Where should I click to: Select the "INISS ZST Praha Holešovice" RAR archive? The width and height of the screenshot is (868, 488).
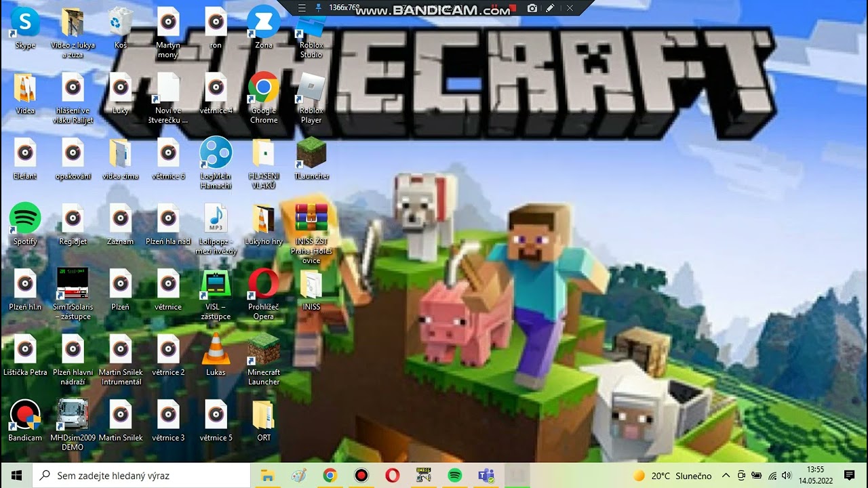pyautogui.click(x=311, y=233)
